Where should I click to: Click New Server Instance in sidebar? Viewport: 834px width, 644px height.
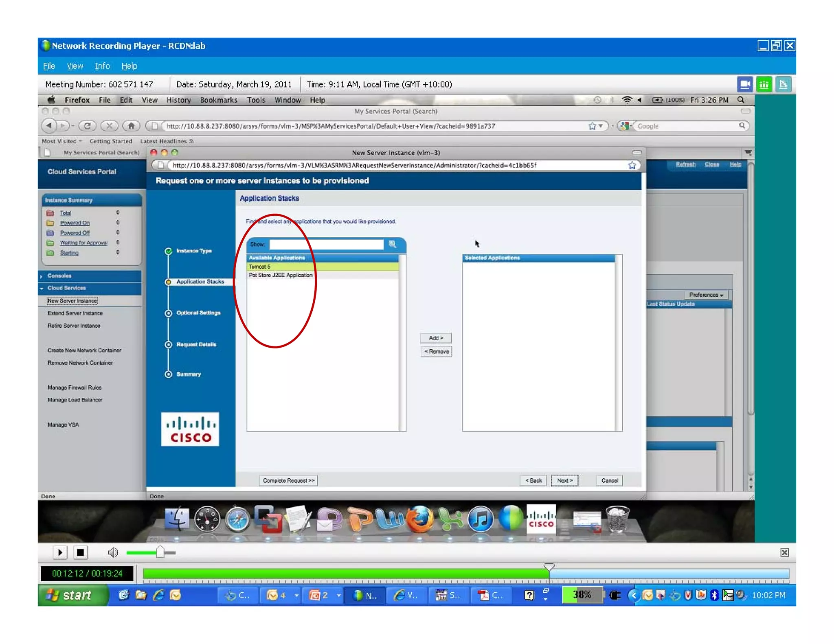point(72,301)
